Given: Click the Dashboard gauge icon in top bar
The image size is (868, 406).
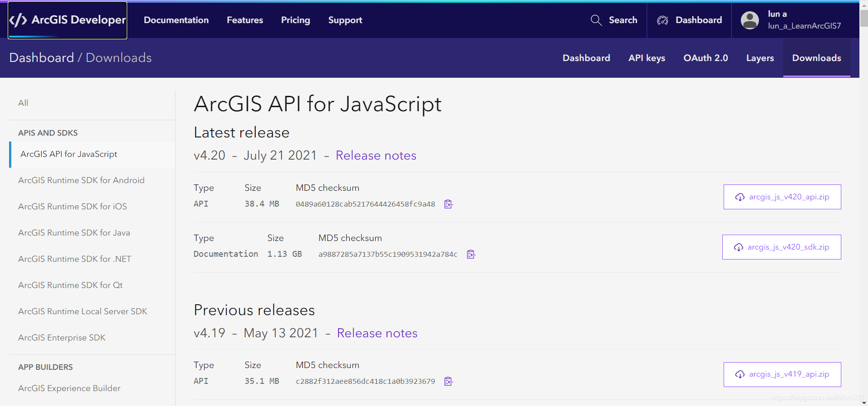Looking at the screenshot, I should [x=663, y=20].
